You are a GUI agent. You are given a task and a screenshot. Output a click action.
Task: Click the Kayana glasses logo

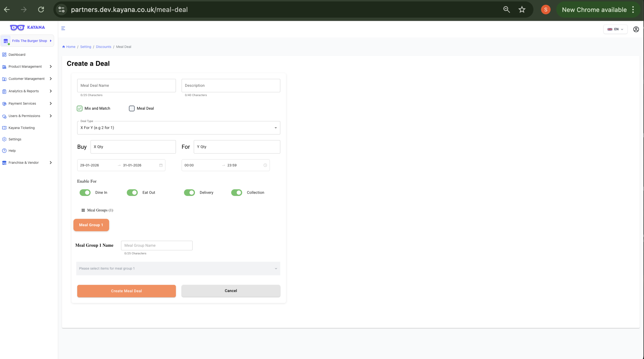tap(17, 27)
